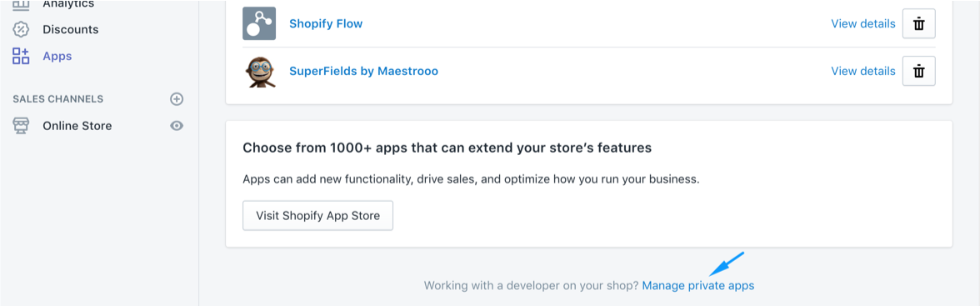Open the Online Store sales channel
The image size is (980, 306).
[x=77, y=126]
